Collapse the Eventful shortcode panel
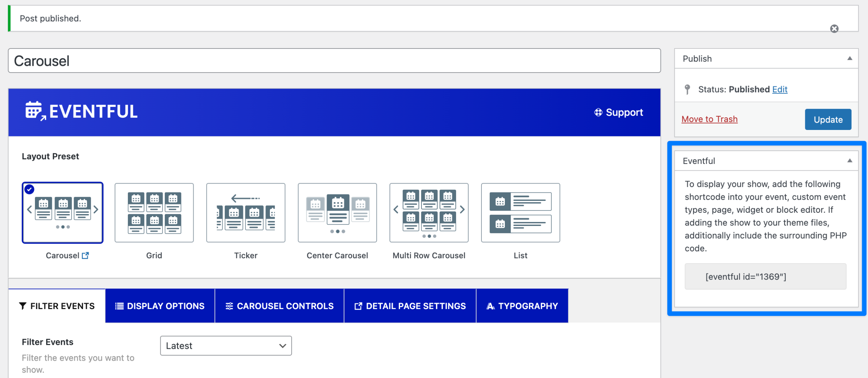Viewport: 868px width, 378px height. tap(850, 161)
